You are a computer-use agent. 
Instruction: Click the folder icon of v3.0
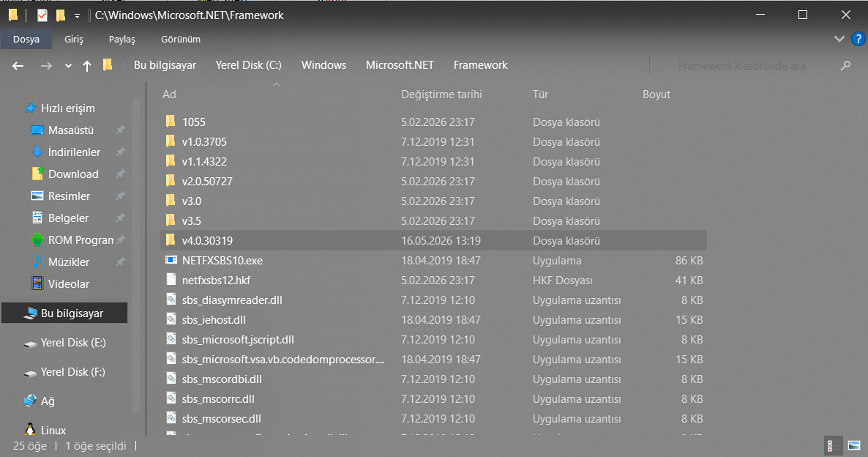tap(171, 201)
